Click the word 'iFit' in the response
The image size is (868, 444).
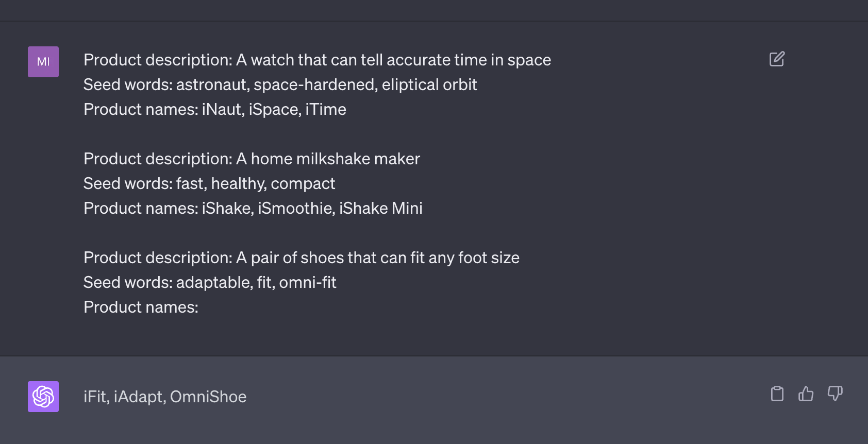pyautogui.click(x=95, y=397)
